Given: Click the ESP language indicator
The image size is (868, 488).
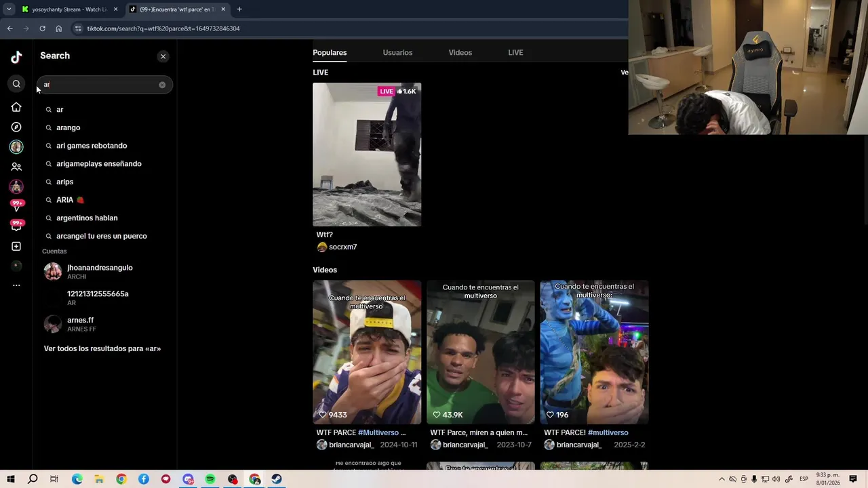Looking at the screenshot, I should 804,479.
